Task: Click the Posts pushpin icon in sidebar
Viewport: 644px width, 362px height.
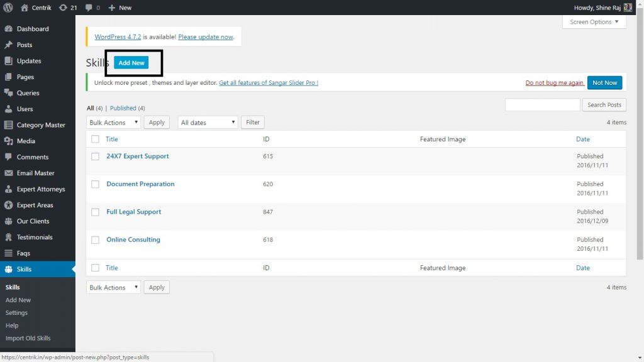Action: (8, 45)
